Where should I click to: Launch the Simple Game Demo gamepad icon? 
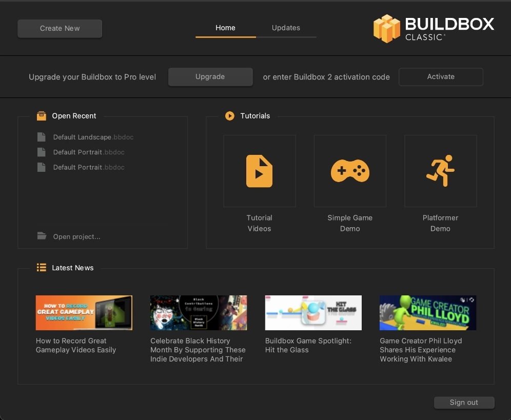(350, 171)
